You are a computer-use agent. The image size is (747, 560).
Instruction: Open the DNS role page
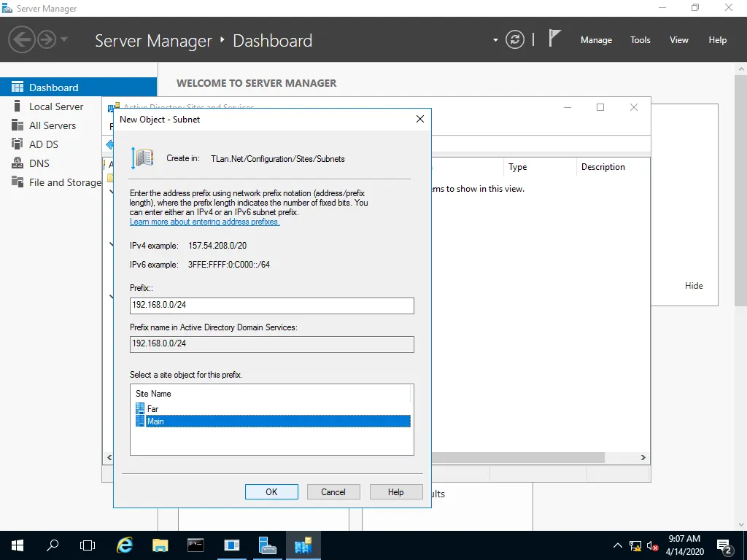[39, 163]
